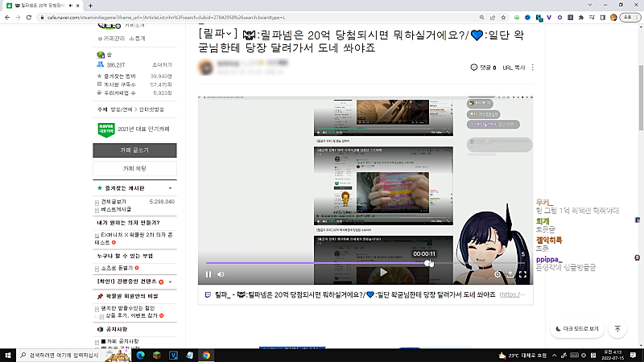Image resolution: width=644 pixels, height=362 pixels.
Task: Pause the embedded Twitch clip
Action: point(208,274)
